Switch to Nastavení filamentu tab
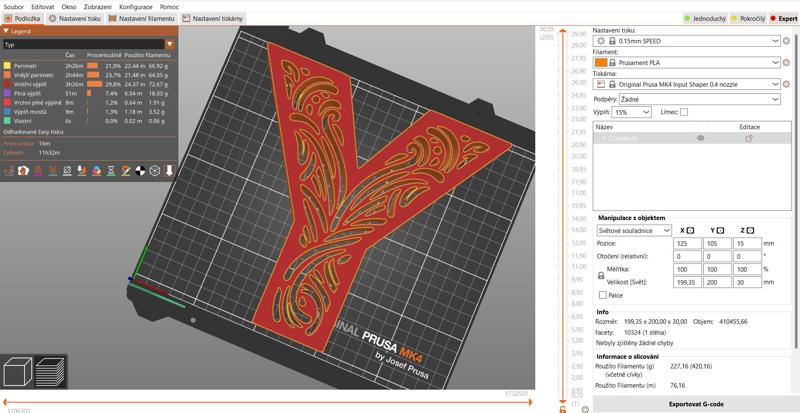800x413 pixels. click(x=142, y=18)
